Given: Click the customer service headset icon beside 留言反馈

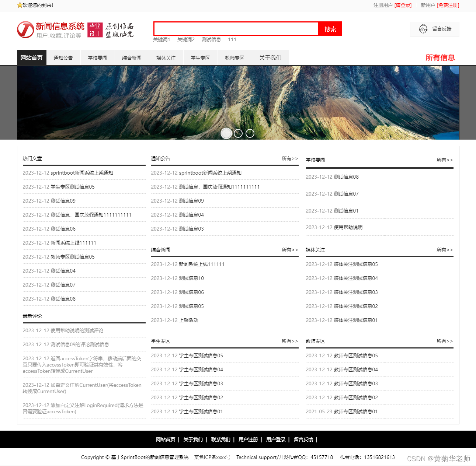Looking at the screenshot, I should click(423, 29).
